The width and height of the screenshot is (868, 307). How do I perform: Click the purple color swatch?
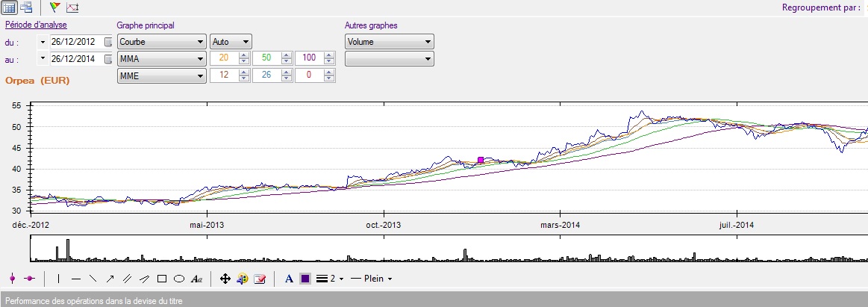(x=305, y=279)
